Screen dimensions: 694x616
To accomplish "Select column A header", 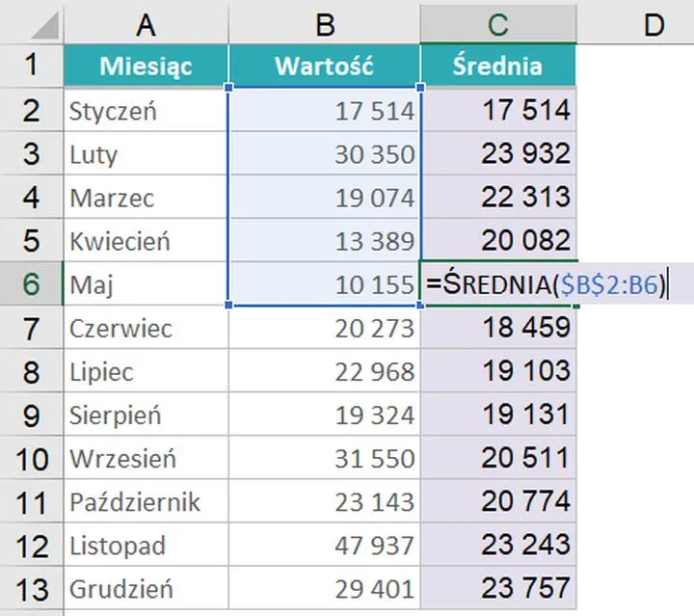I will pos(147,23).
